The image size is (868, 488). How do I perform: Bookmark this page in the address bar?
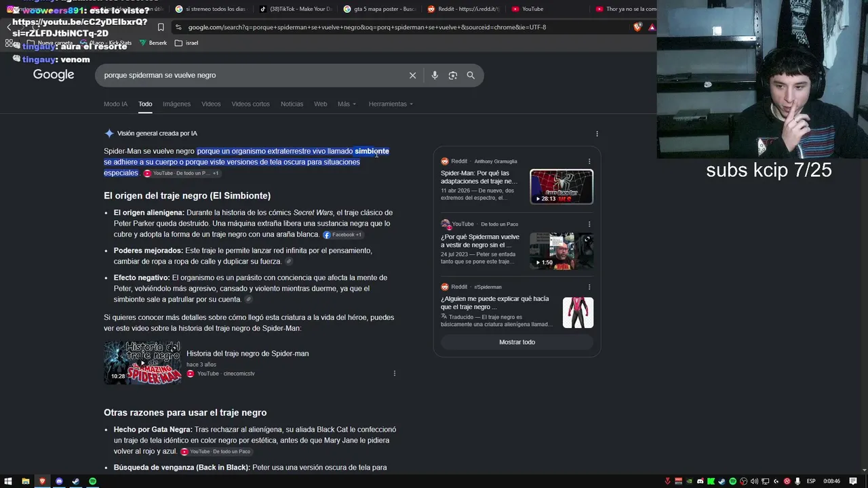[x=161, y=27]
